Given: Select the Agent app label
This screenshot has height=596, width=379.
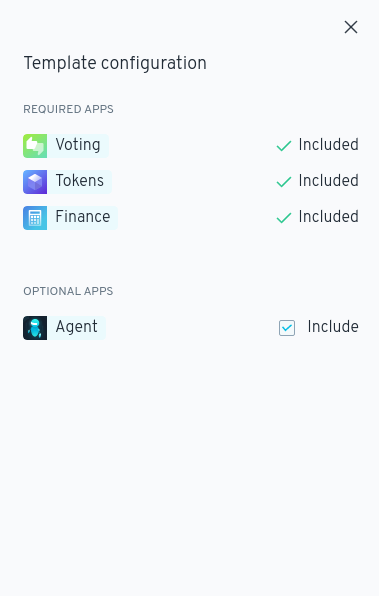Looking at the screenshot, I should [x=76, y=327].
